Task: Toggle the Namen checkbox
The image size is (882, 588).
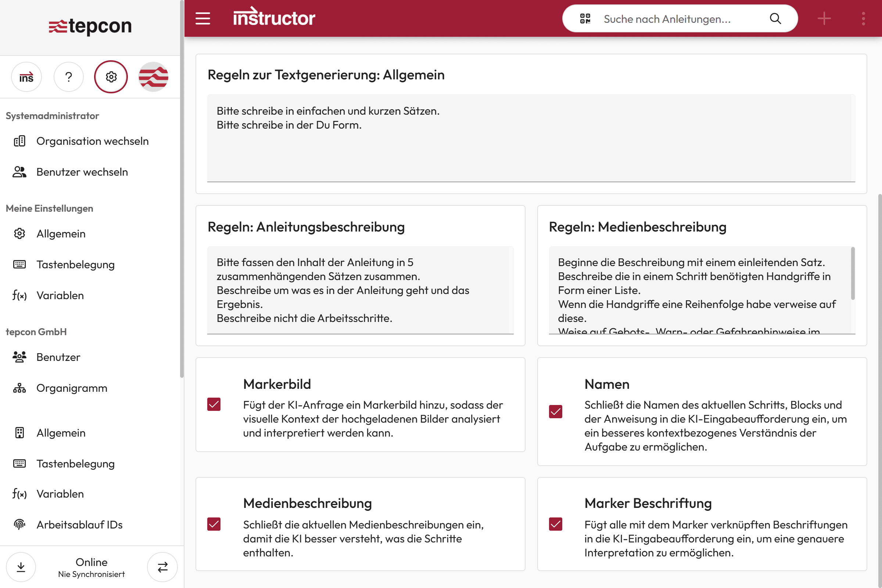Action: (x=555, y=411)
